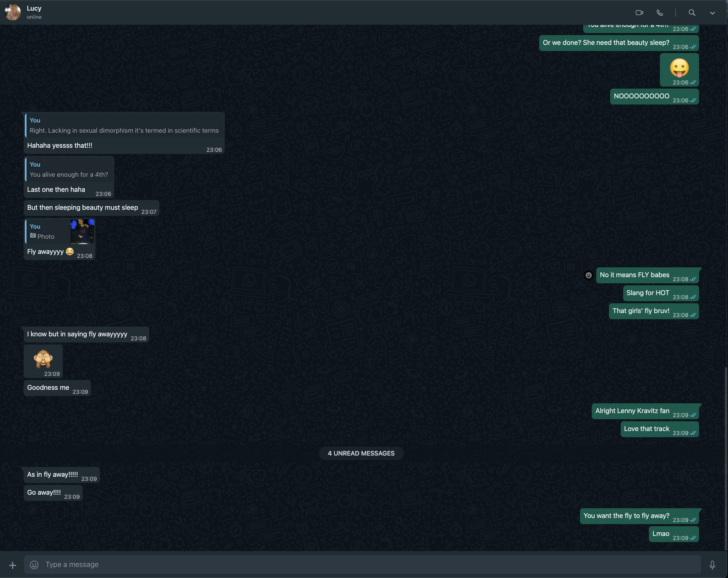
Task: Open the attachment plus menu
Action: point(13,565)
